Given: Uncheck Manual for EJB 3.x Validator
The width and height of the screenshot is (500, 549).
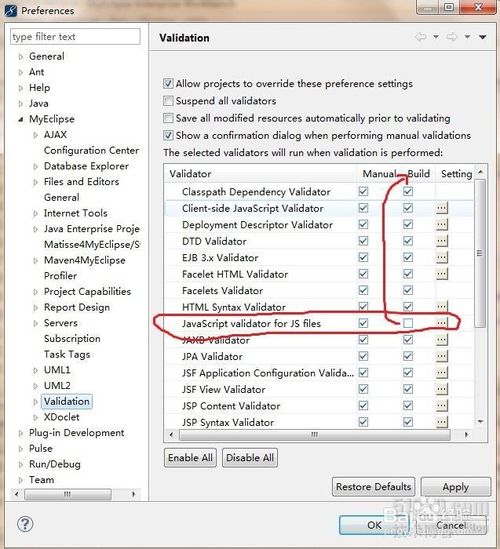Looking at the screenshot, I should (363, 257).
